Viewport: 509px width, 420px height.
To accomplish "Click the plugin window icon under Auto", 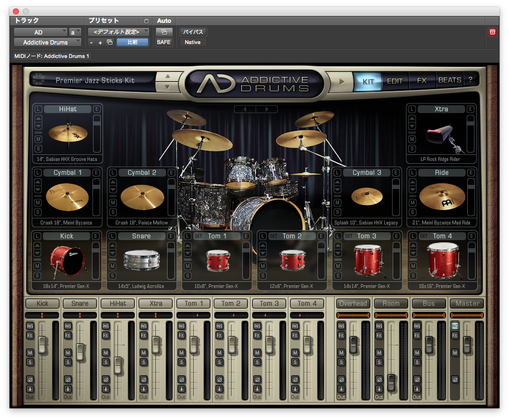I will pos(164,32).
